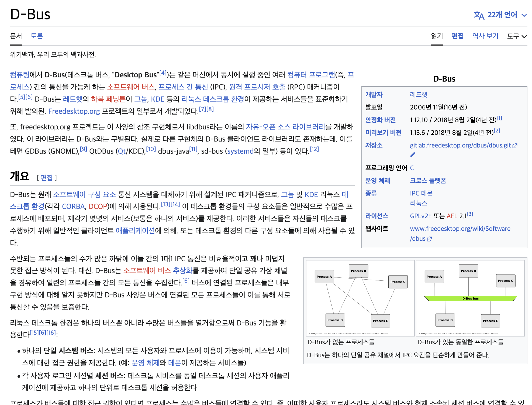Click the systemd link
The image size is (532, 405).
tap(240, 151)
